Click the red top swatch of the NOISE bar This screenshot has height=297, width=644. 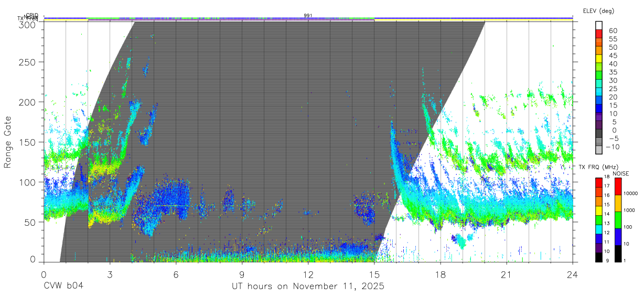(x=618, y=186)
